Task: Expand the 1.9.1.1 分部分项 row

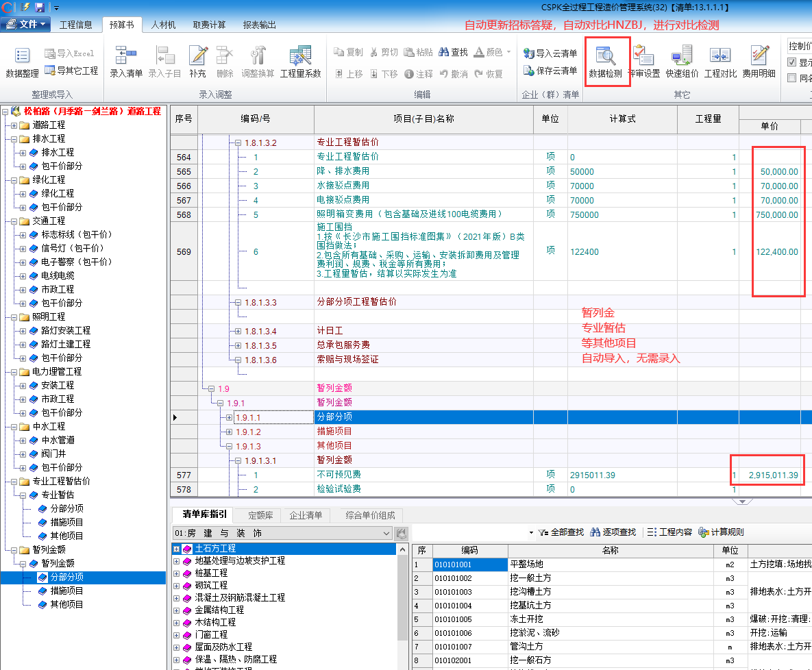Action: point(229,417)
